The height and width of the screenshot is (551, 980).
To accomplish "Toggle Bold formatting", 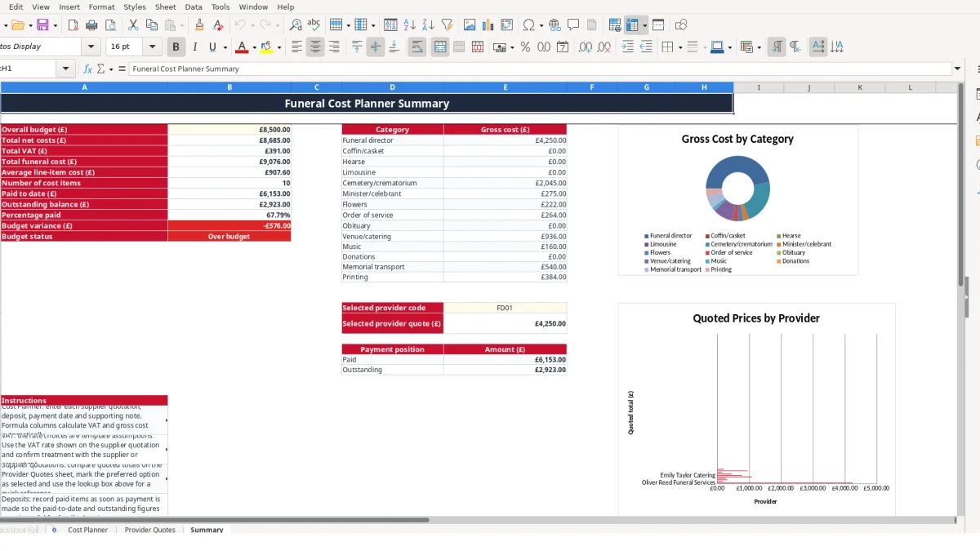I will pos(175,47).
